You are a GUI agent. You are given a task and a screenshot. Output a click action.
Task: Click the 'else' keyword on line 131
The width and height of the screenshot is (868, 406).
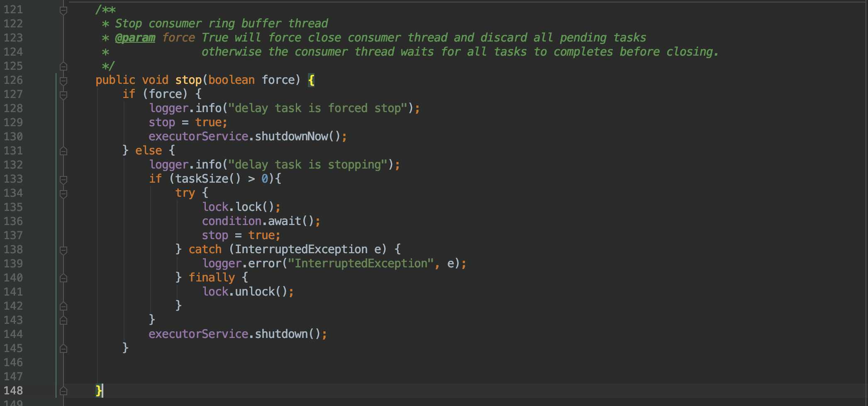tap(149, 151)
